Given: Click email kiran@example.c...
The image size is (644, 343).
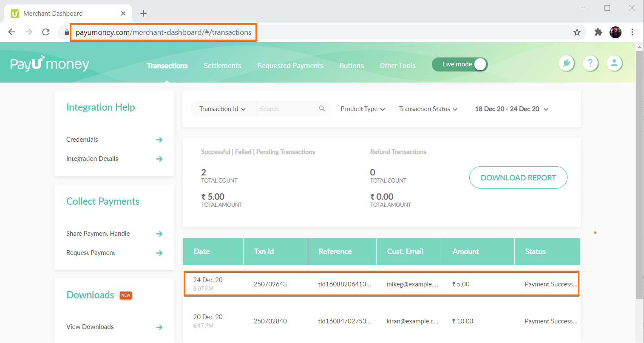Looking at the screenshot, I should pos(412,321).
